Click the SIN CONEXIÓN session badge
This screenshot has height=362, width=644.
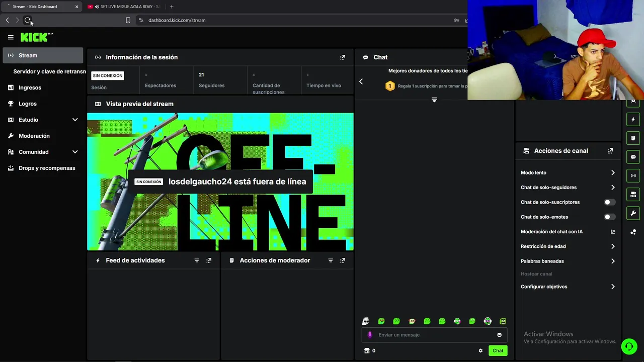108,75
